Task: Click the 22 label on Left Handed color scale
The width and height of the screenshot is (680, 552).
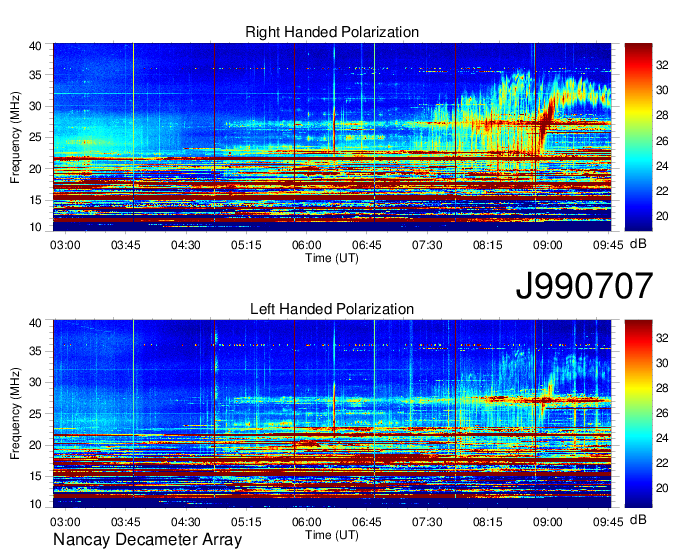Action: (662, 463)
